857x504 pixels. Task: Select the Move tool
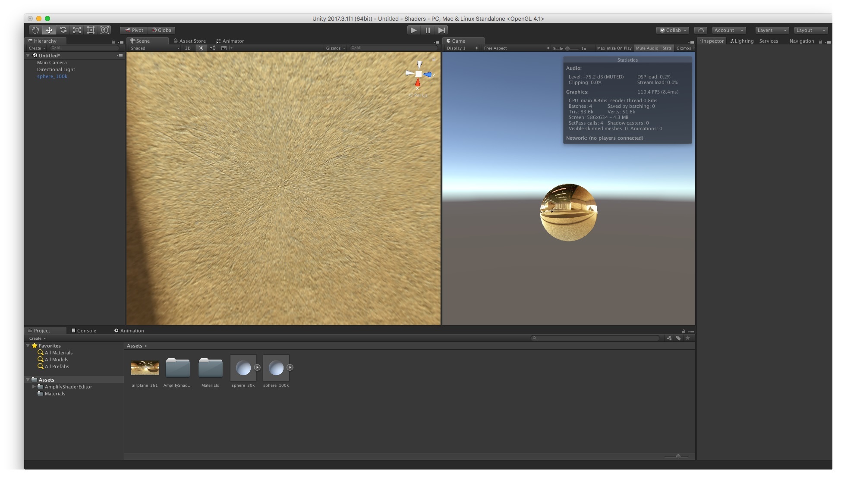[50, 30]
